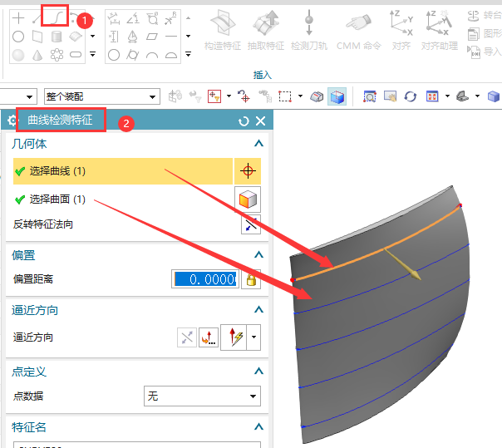Expand the tolerance gallery list arrow
Screen dimensions: 502x448
188,54
